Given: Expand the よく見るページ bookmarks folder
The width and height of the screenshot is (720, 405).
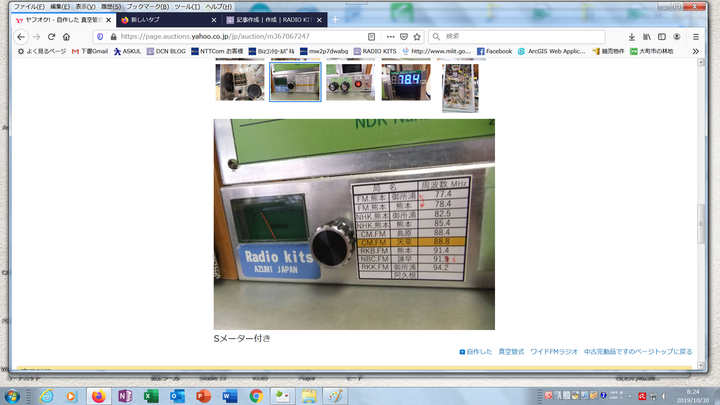Looking at the screenshot, I should click(x=36, y=51).
